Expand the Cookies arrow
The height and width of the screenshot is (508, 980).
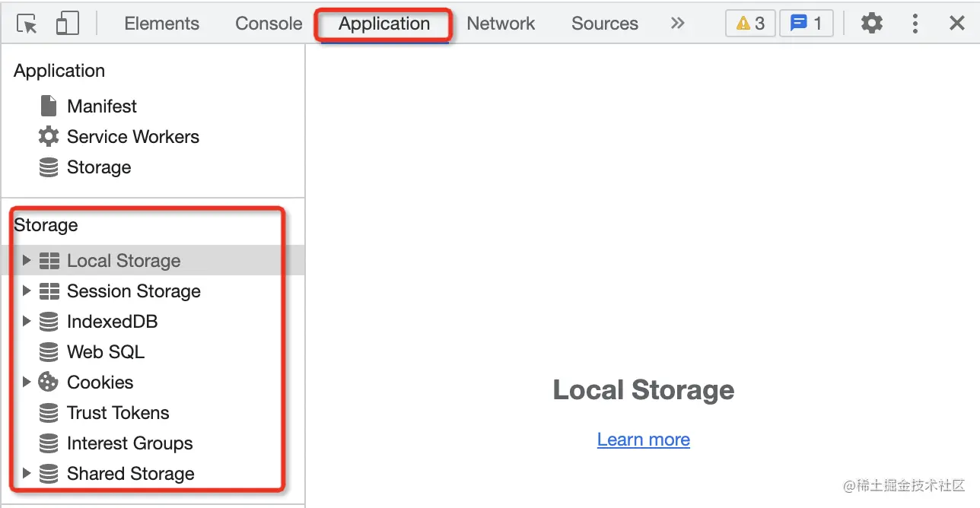click(x=27, y=382)
